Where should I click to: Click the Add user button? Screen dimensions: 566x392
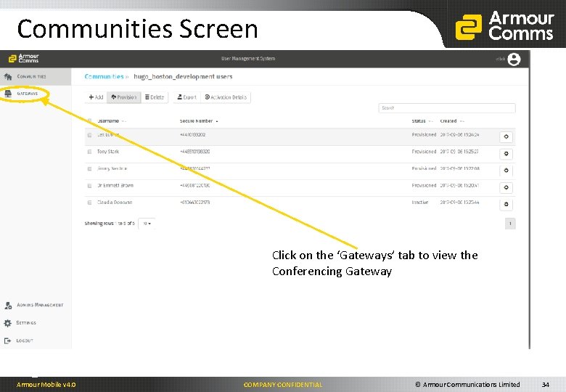pyautogui.click(x=96, y=97)
